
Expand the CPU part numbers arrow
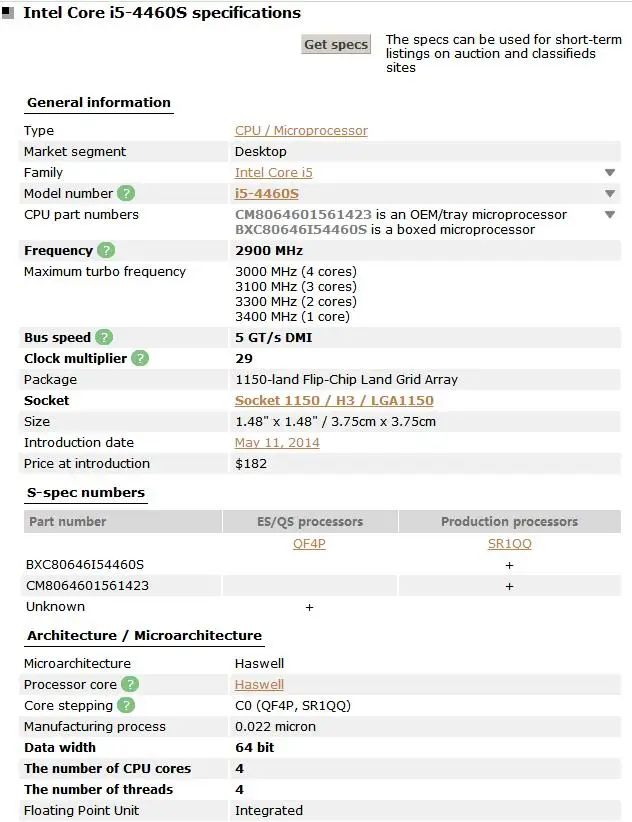(610, 215)
